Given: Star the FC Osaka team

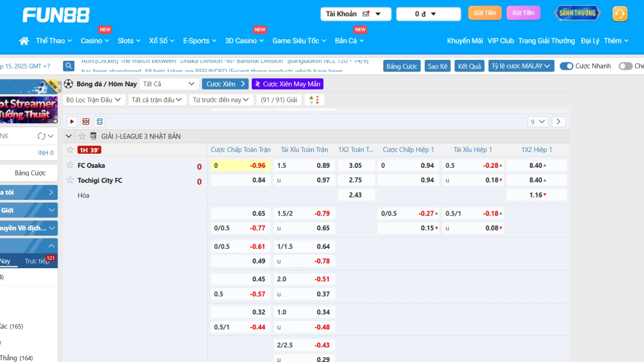Looking at the screenshot, I should point(70,165).
